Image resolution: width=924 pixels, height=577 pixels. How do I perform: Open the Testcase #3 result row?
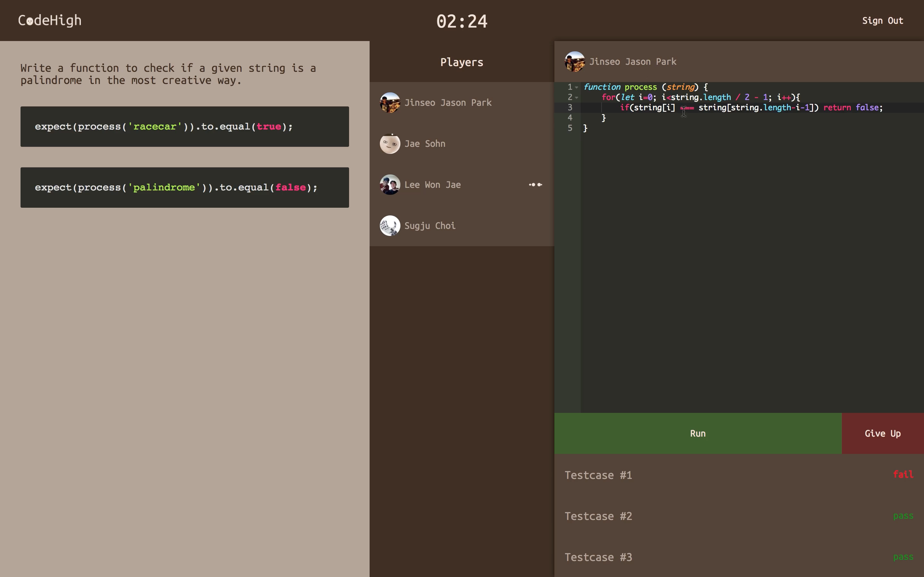tap(739, 557)
